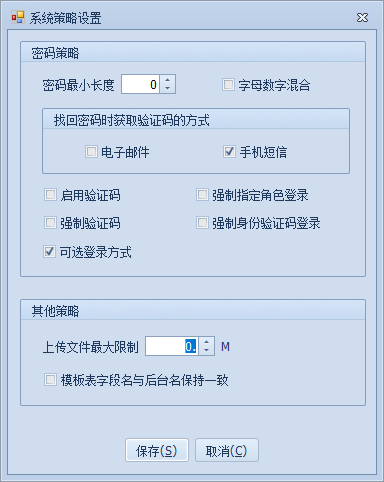384x482 pixels.
Task: Increase 密码最小长度 with up arrow
Action: point(168,80)
